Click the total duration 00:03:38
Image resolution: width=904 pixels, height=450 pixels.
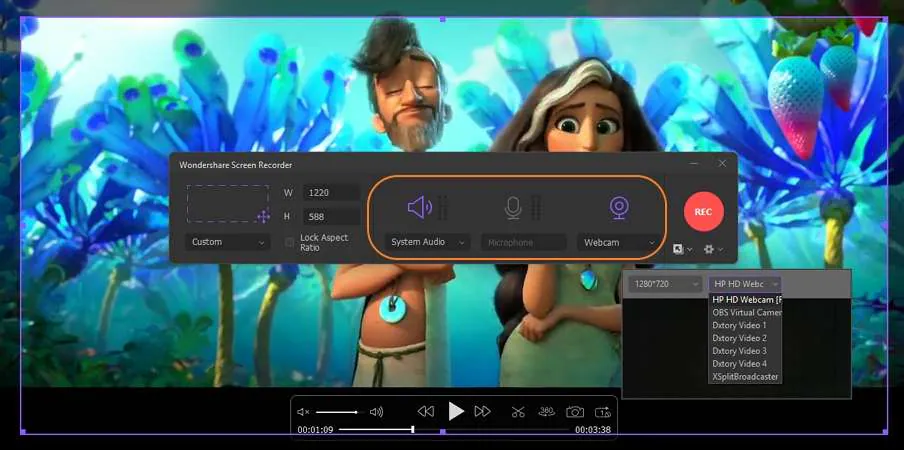tap(593, 430)
